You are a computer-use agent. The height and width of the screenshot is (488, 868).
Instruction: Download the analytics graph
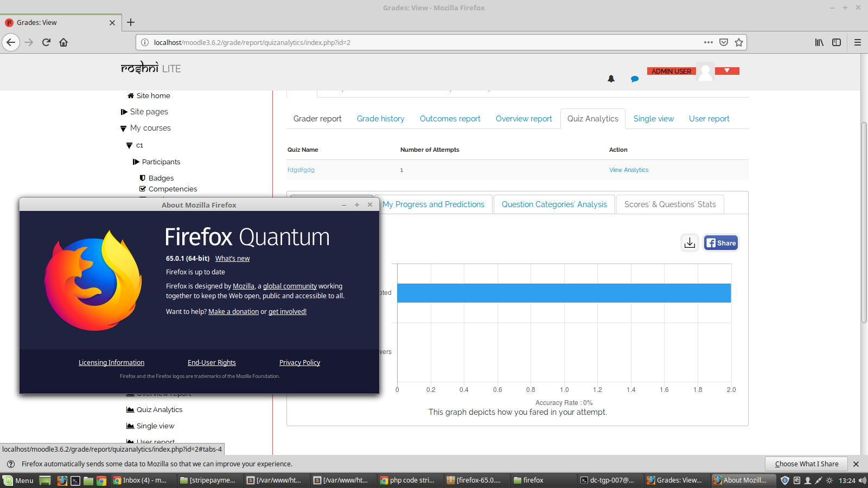pos(690,242)
